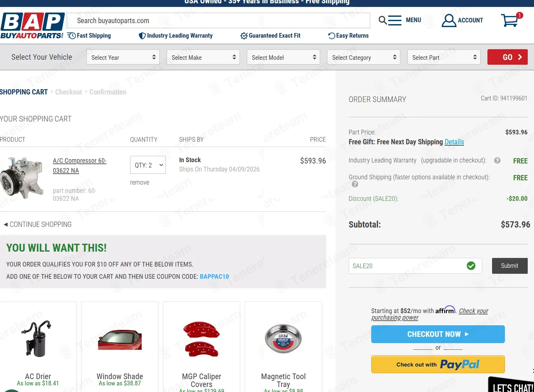
Task: Open the Window Shade product thumbnail
Action: pyautogui.click(x=120, y=339)
